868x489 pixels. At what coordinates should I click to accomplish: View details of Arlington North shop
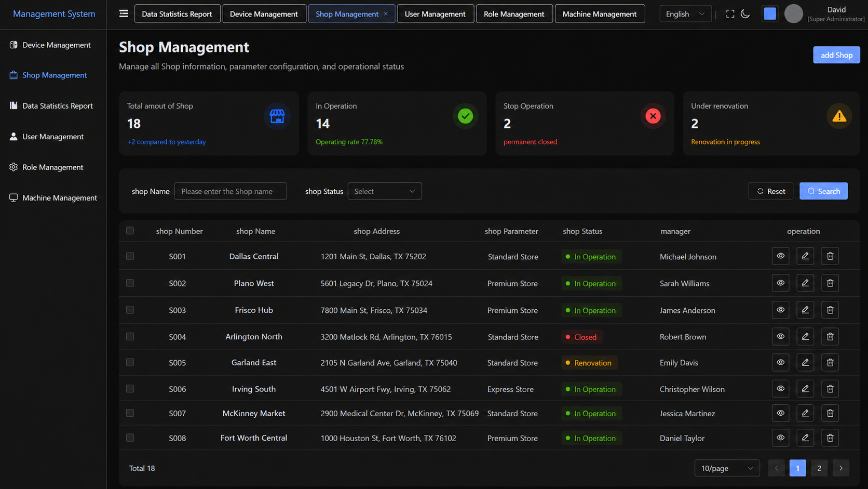[780, 337]
